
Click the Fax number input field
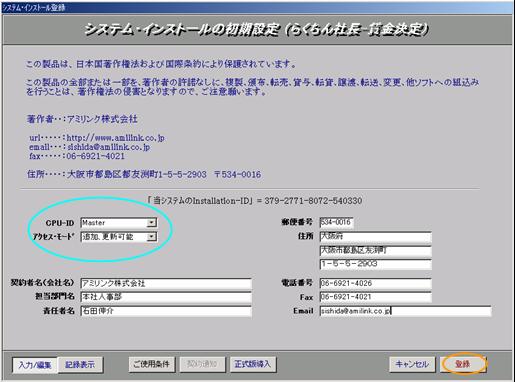pyautogui.click(x=375, y=297)
